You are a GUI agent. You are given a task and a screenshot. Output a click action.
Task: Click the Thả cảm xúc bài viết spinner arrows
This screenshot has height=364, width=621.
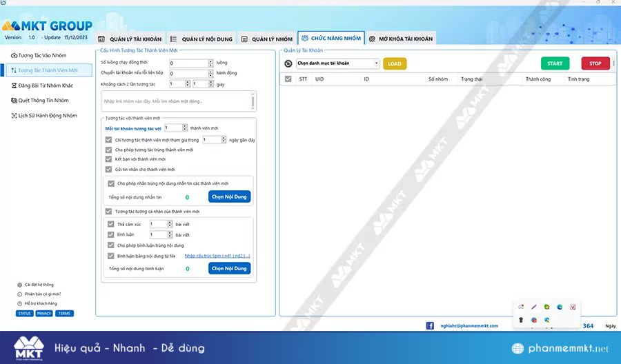point(170,224)
